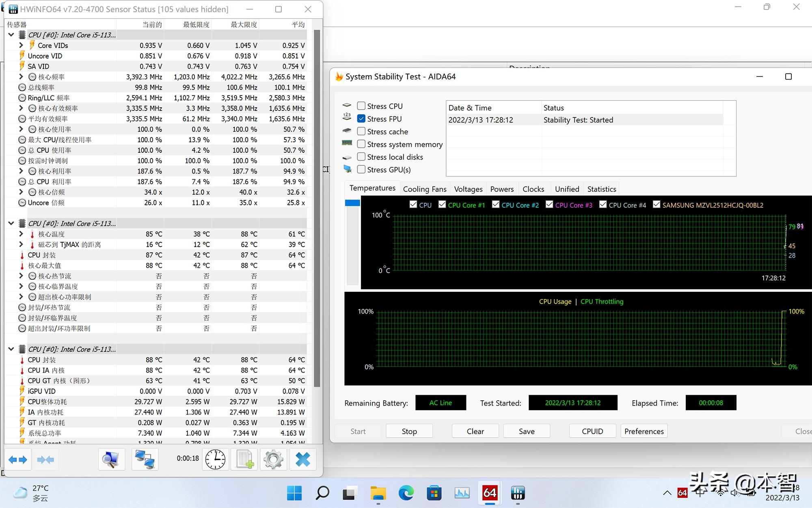Image resolution: width=812 pixels, height=508 pixels.
Task: Switch to the Voltages tab
Action: click(x=468, y=189)
